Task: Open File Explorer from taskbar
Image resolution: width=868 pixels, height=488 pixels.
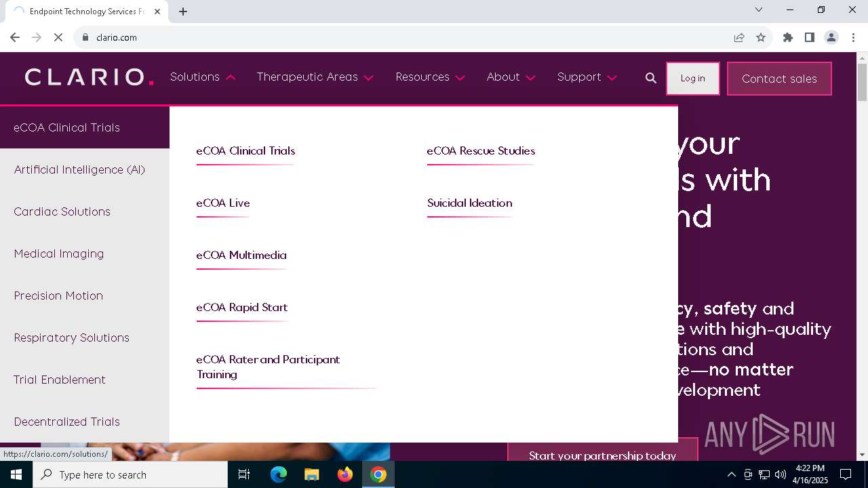Action: pos(312,474)
